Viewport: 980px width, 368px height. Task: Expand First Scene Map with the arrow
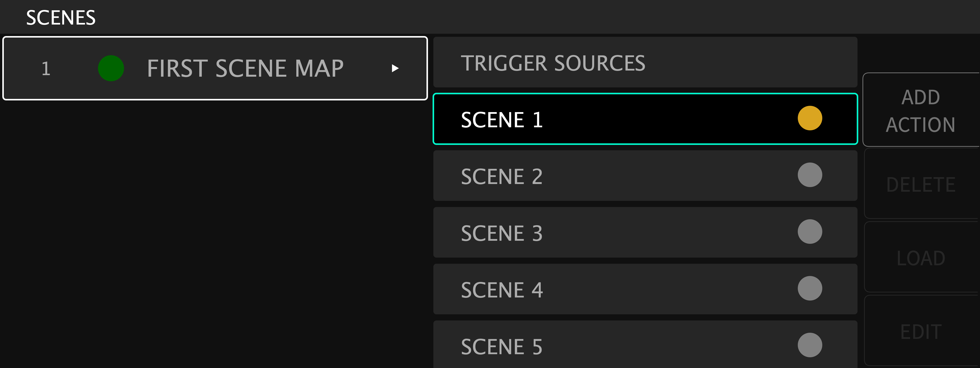pyautogui.click(x=395, y=68)
